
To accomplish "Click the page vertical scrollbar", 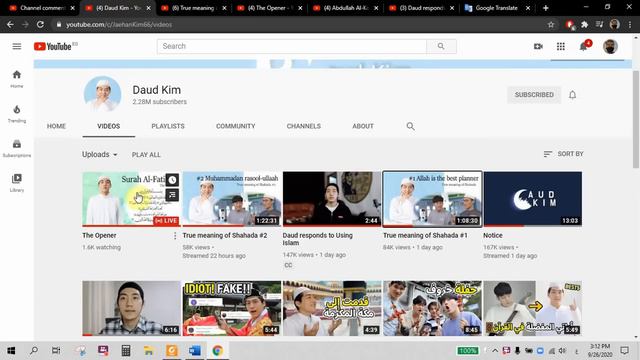I will [x=636, y=119].
